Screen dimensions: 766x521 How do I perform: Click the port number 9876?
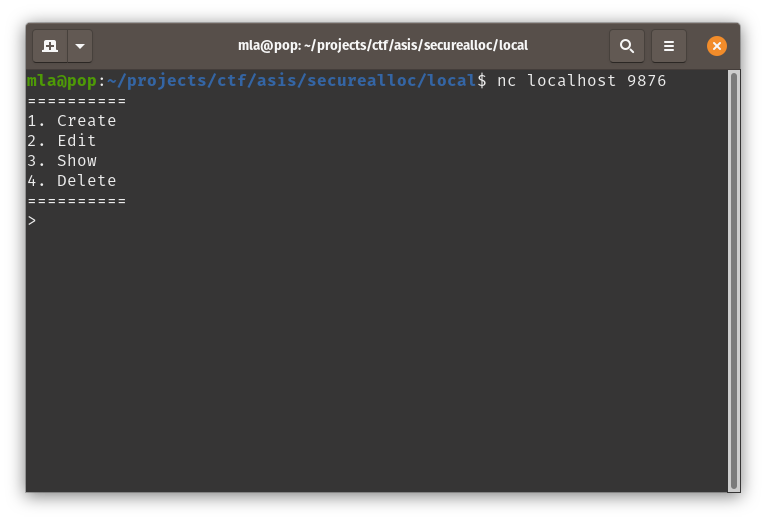click(646, 81)
